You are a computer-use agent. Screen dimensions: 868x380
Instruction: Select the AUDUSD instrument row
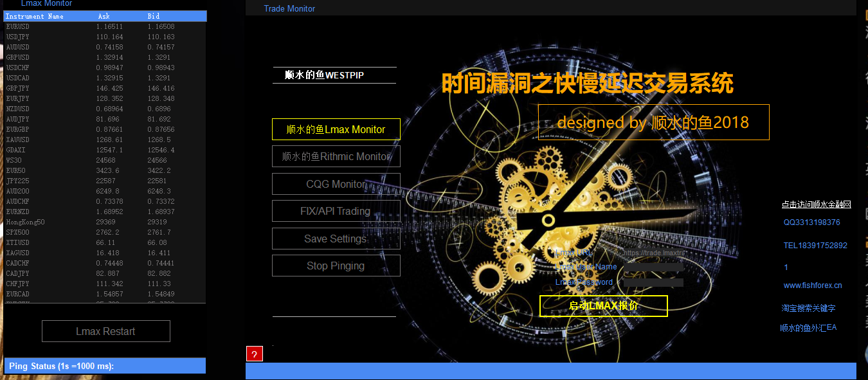click(105, 47)
